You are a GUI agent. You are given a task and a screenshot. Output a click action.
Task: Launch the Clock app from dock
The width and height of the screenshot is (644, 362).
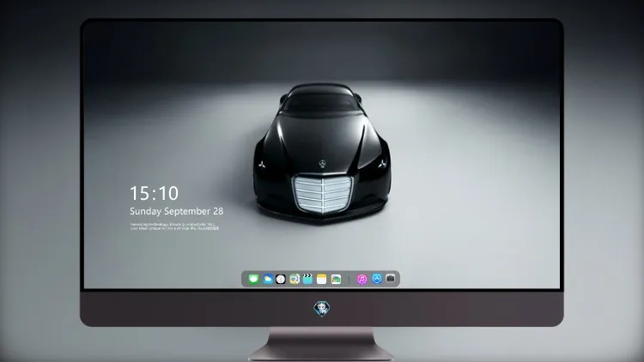[x=281, y=279]
